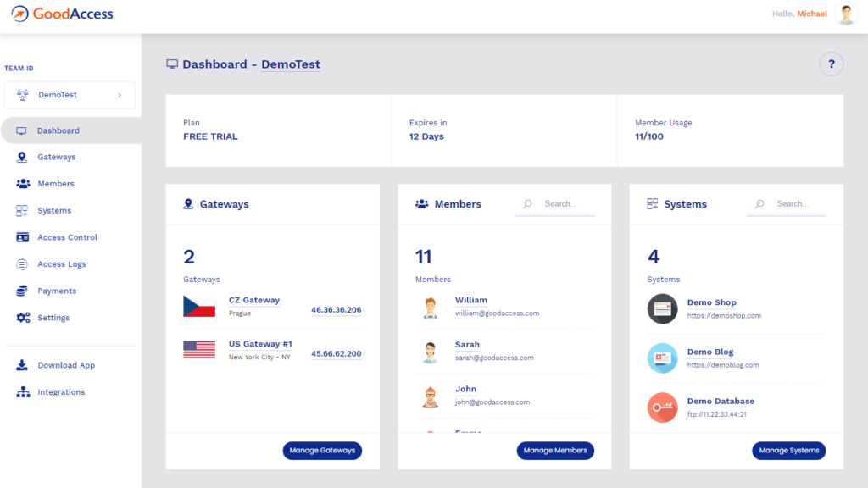The width and height of the screenshot is (868, 488).
Task: Click Michael's profile picture
Action: [x=845, y=14]
